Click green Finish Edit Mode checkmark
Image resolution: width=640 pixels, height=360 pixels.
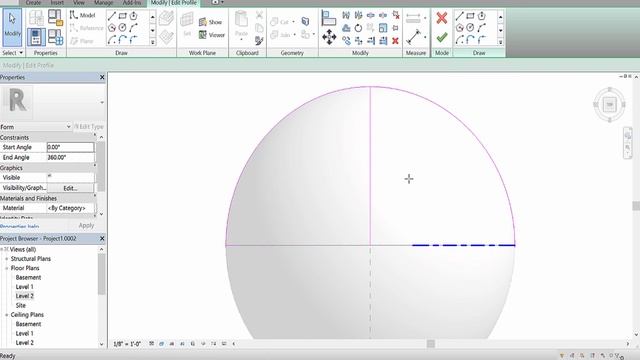point(442,38)
